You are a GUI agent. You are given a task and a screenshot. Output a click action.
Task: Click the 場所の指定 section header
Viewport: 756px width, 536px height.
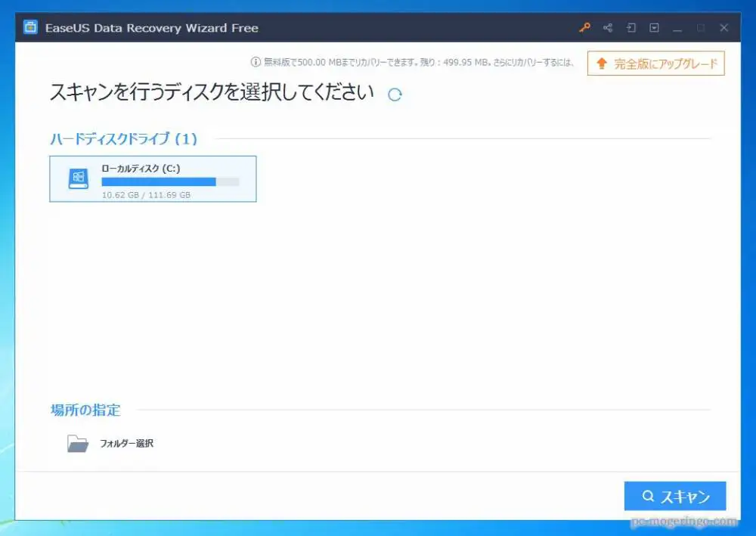[85, 411]
